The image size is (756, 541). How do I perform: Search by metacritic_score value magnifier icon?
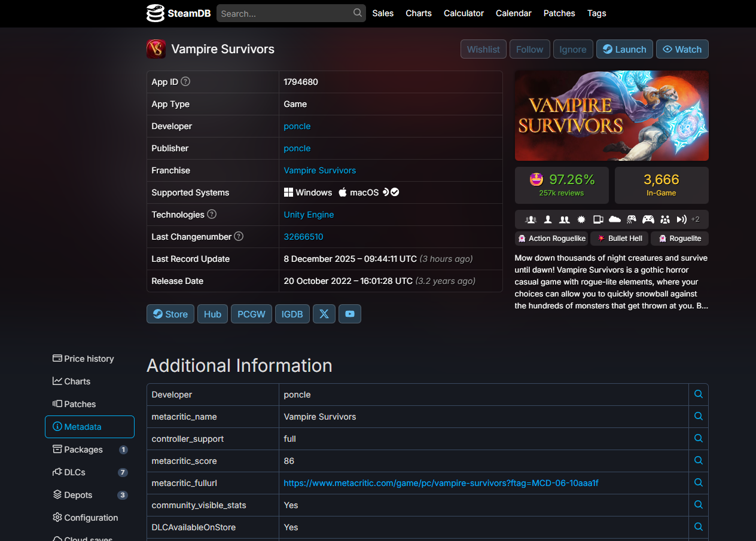click(699, 461)
